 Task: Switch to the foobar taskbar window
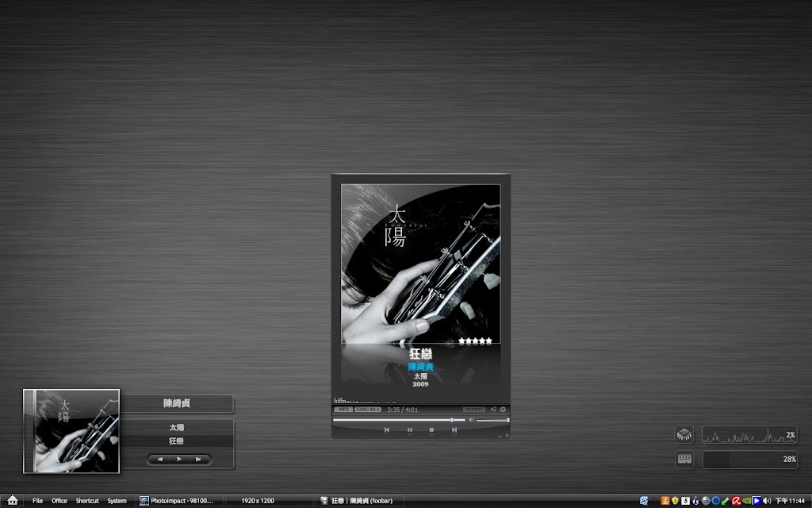tap(360, 501)
